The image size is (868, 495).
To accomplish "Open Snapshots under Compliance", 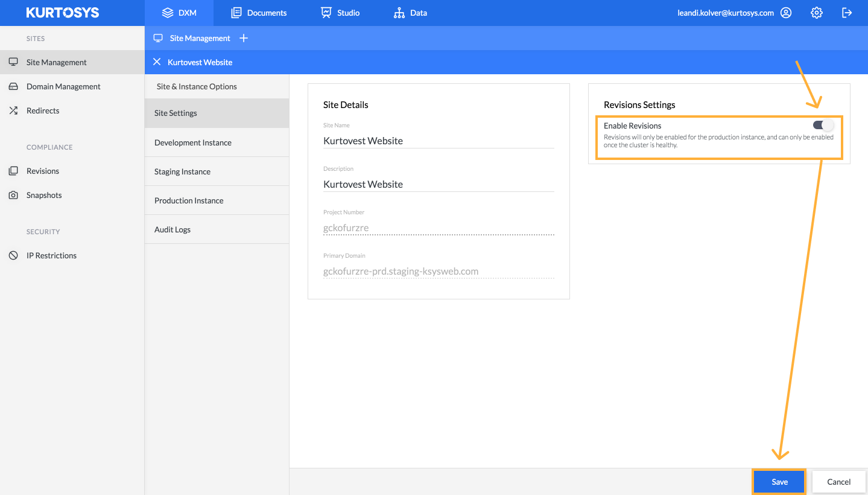I will point(72,195).
